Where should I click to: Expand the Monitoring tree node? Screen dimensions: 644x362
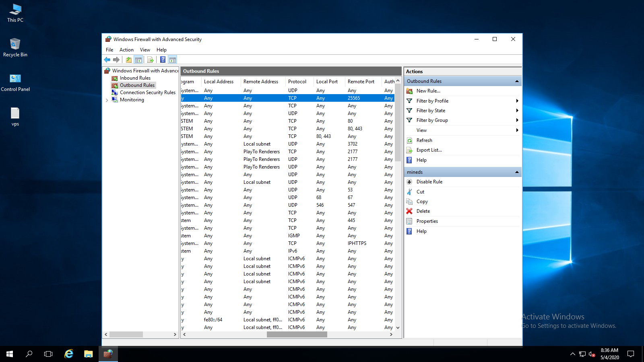point(107,100)
